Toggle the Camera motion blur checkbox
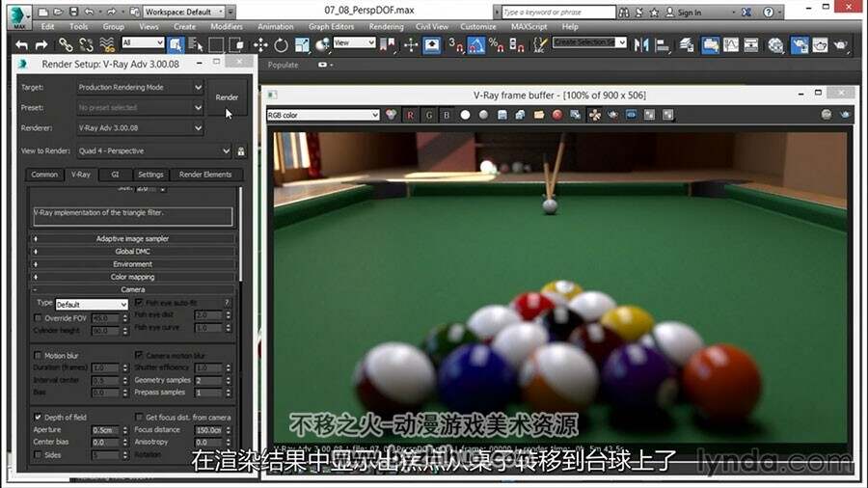The width and height of the screenshot is (868, 488). click(139, 355)
